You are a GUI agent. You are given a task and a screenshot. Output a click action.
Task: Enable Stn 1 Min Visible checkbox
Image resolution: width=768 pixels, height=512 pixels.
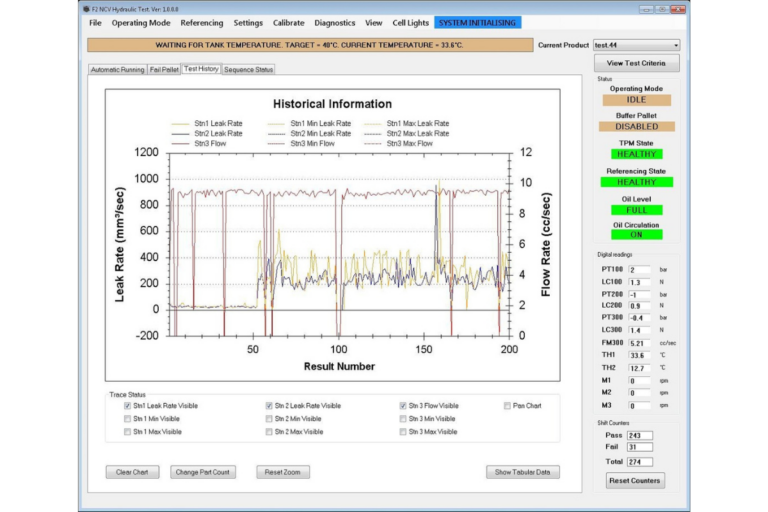[x=127, y=419]
